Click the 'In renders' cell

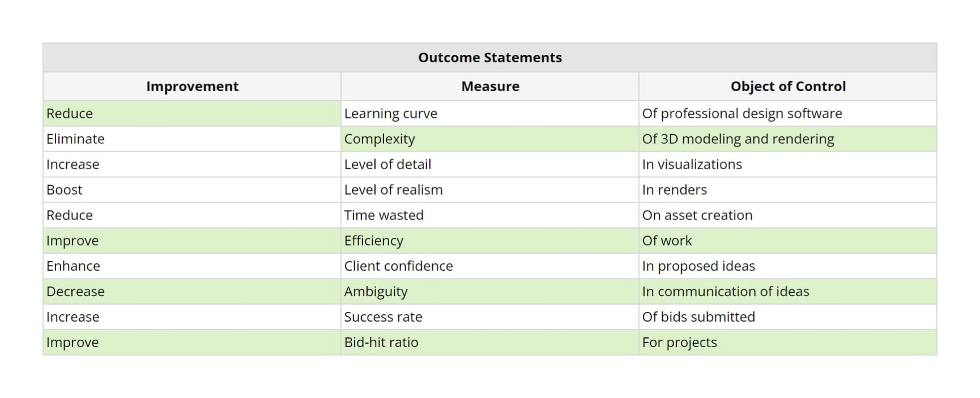click(675, 190)
